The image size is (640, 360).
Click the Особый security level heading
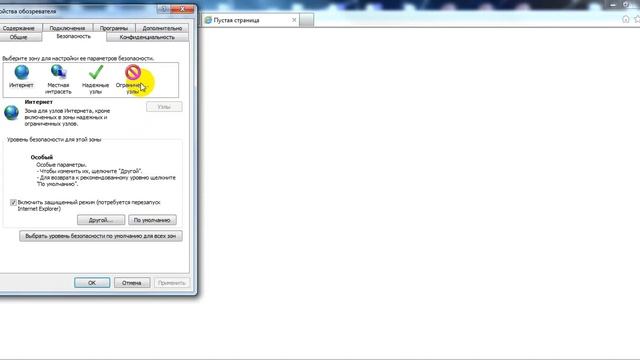point(42,157)
